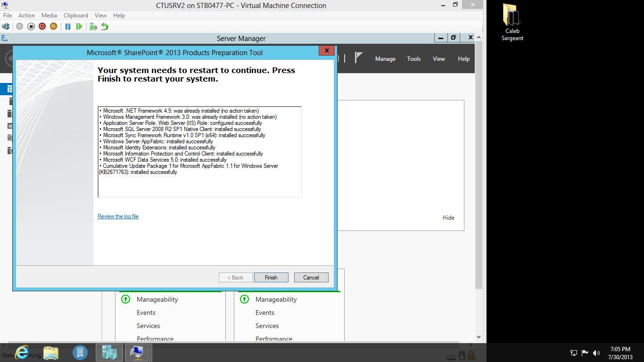Switch to Hyper-V Manager in taskbar
This screenshot has height=362, width=644.
click(109, 352)
